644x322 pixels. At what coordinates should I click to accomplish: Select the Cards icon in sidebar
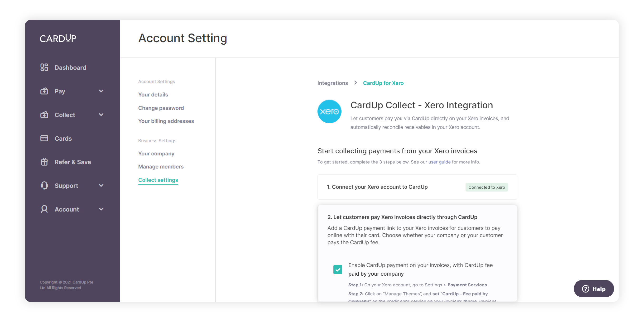(x=44, y=138)
